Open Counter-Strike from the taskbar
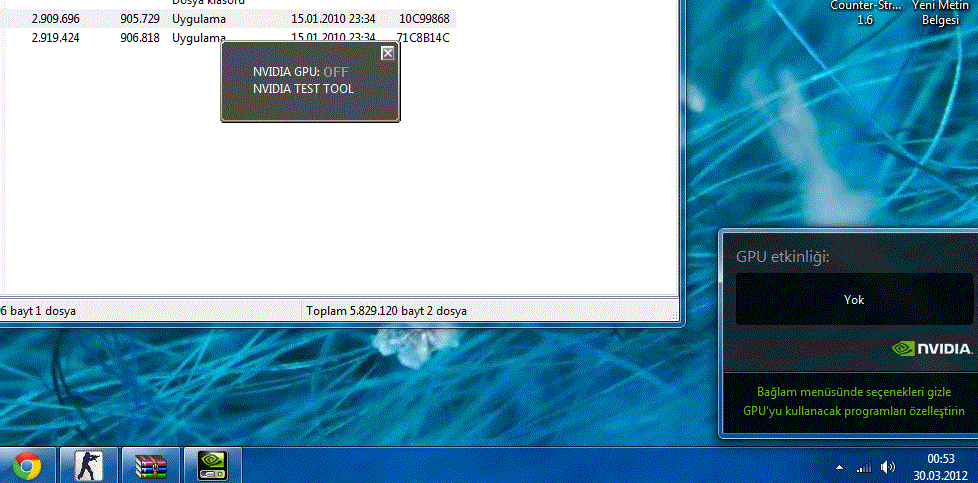 [x=88, y=466]
